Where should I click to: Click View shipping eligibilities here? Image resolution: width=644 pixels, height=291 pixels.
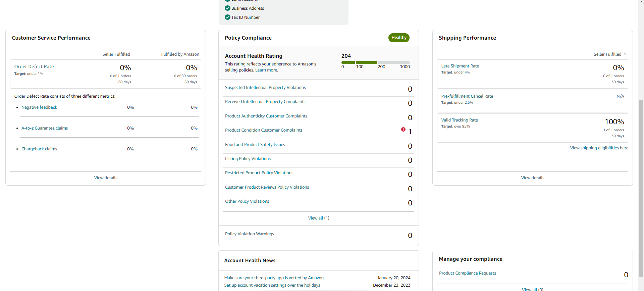(x=599, y=148)
